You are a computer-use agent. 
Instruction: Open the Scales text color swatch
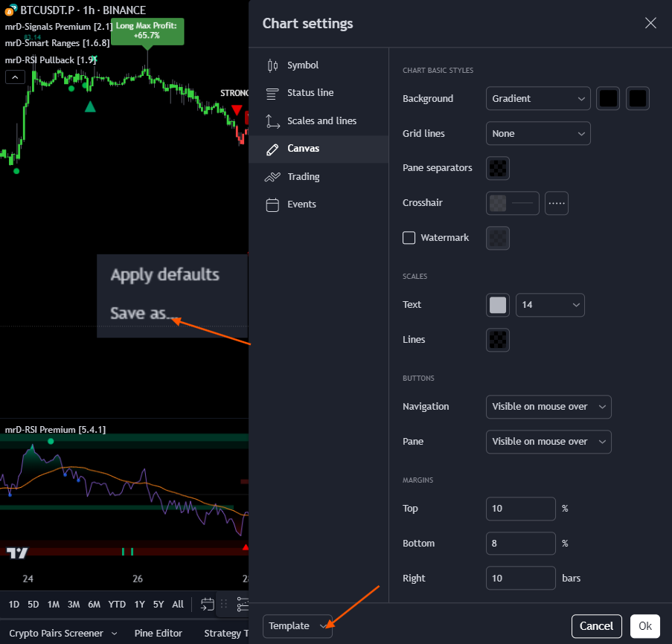click(x=498, y=306)
